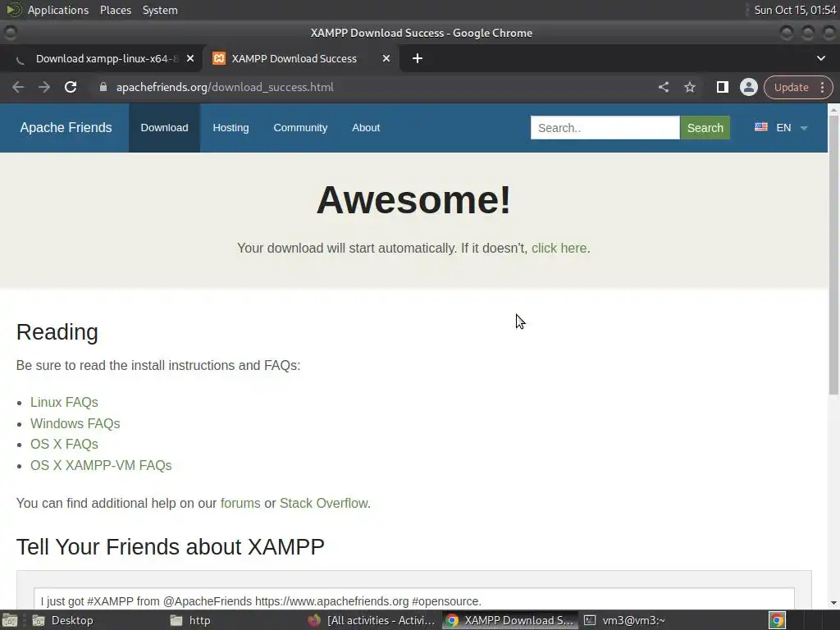Click the green Search button

[x=705, y=128]
